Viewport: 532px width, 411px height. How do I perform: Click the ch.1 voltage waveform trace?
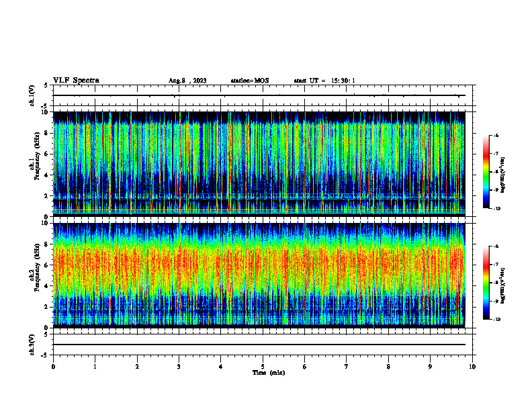259,95
